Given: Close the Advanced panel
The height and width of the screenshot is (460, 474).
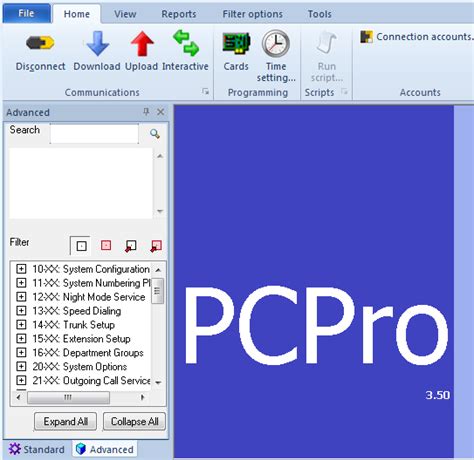Looking at the screenshot, I should 160,112.
